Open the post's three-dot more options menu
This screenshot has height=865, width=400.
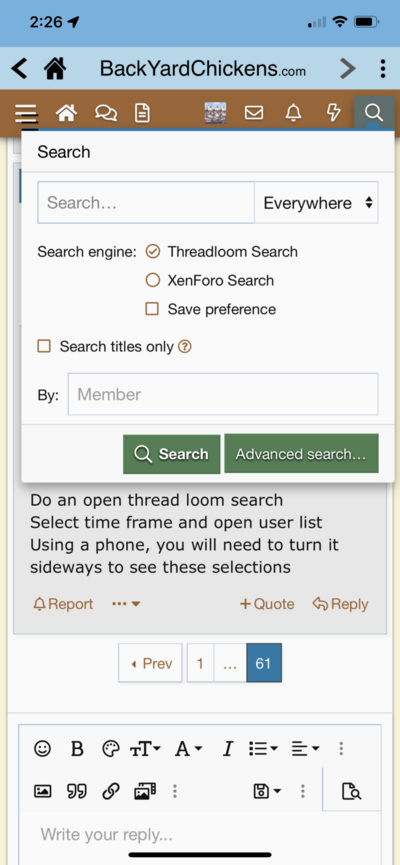click(126, 604)
